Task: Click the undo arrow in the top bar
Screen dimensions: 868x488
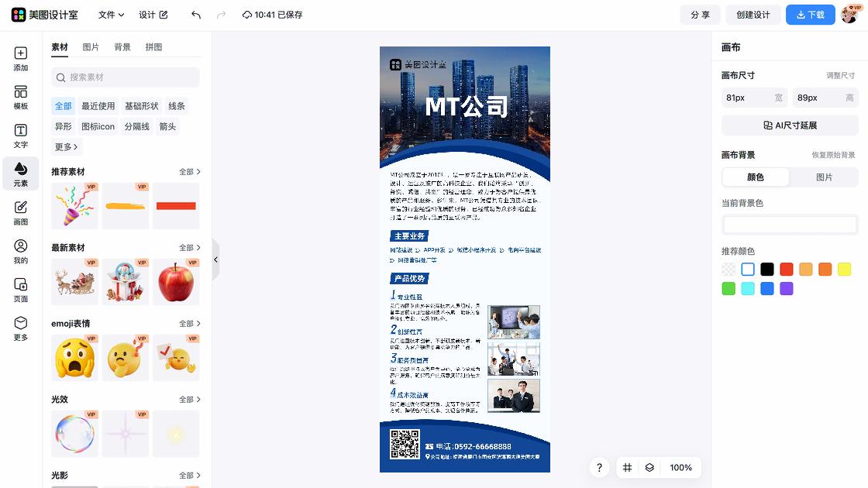Action: point(195,14)
